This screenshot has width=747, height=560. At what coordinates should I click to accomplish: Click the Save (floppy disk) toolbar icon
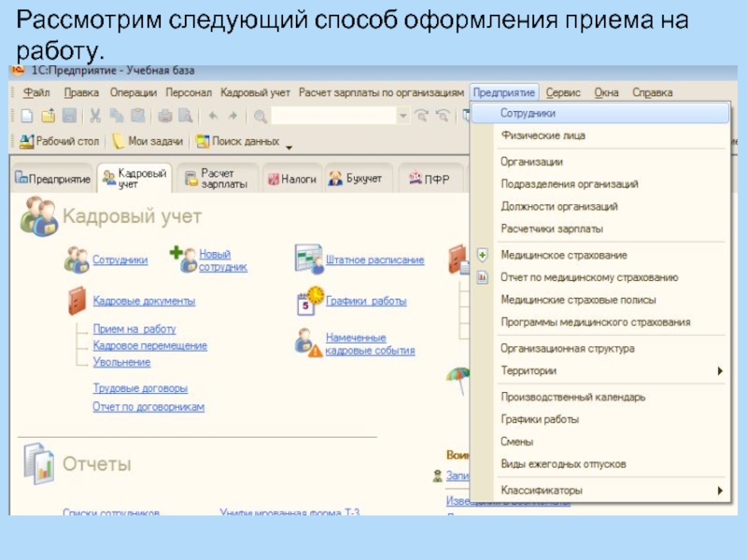click(x=68, y=116)
